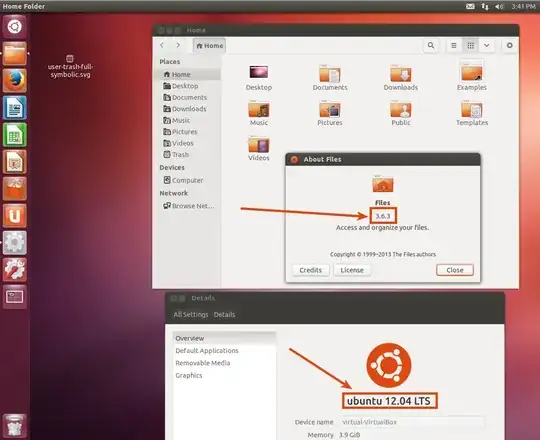This screenshot has height=440, width=540.
Task: Select Overview in Details window
Action: point(225,338)
